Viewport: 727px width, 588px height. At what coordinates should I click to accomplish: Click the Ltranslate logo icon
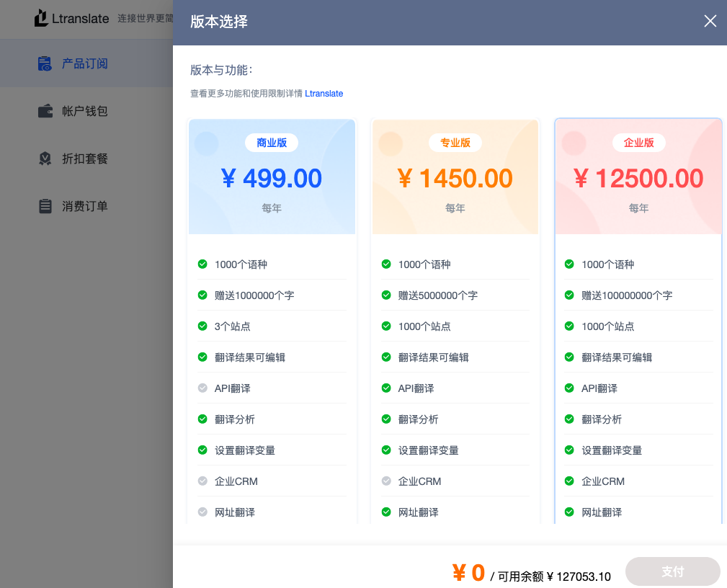[x=42, y=18]
